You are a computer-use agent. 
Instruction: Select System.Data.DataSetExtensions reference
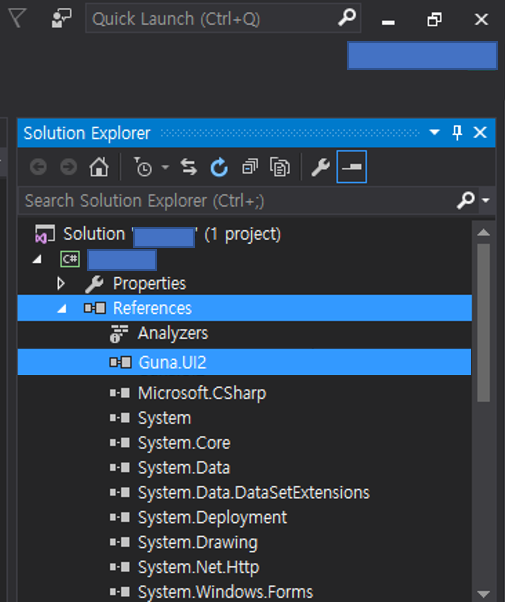(254, 493)
